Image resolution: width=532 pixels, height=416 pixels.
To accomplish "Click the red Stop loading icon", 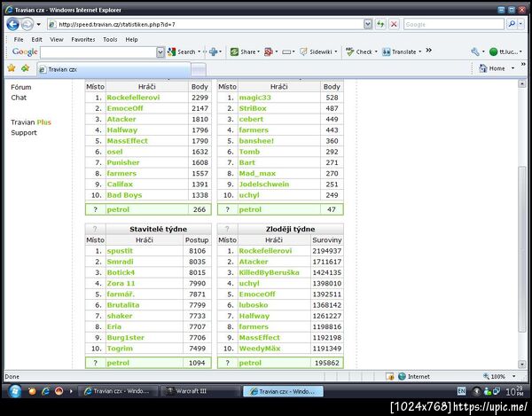I will 394,24.
